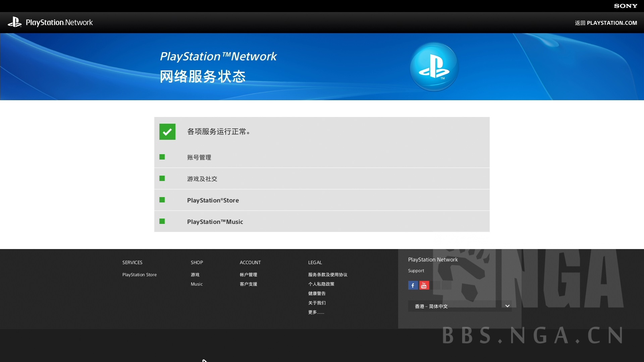This screenshot has height=362, width=644.
Task: Open the 香港 – 简体中文 language dropdown
Action: pyautogui.click(x=460, y=306)
